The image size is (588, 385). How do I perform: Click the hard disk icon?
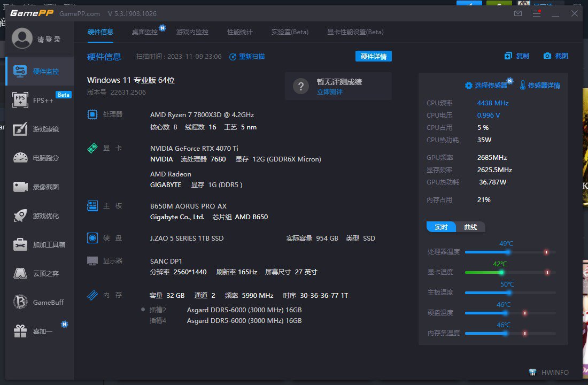pyautogui.click(x=92, y=238)
